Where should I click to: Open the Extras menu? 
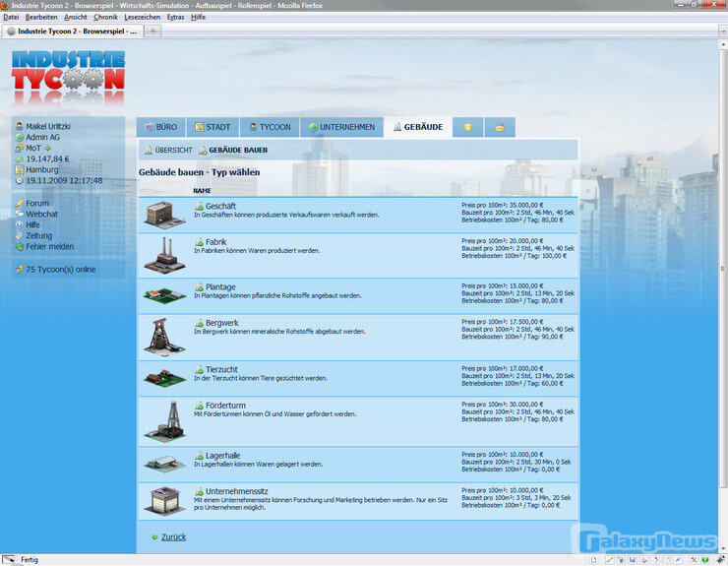(175, 17)
